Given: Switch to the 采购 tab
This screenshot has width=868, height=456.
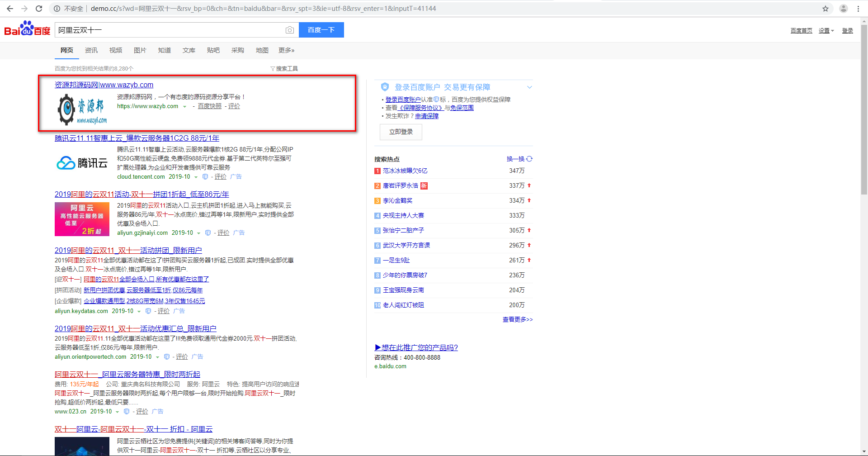Looking at the screenshot, I should [238, 50].
